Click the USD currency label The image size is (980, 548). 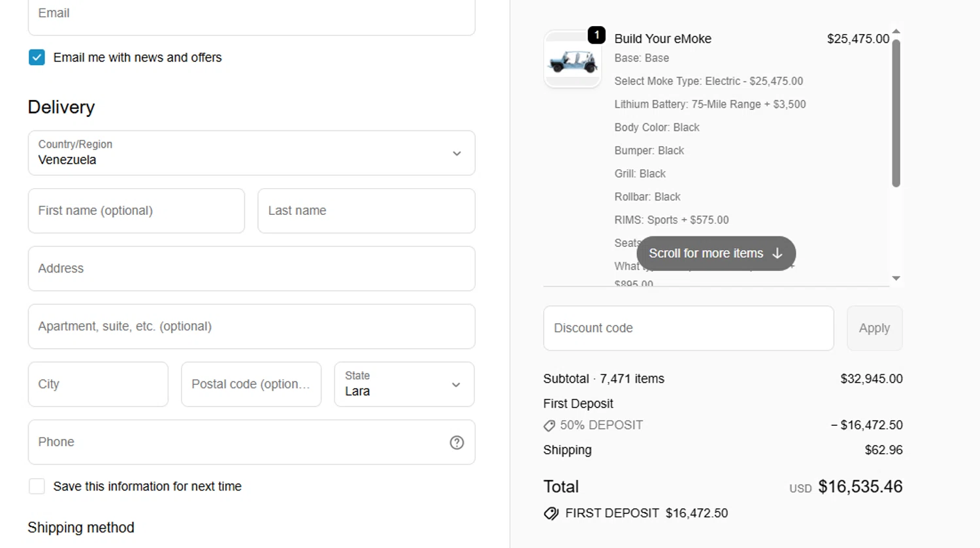pyautogui.click(x=800, y=489)
